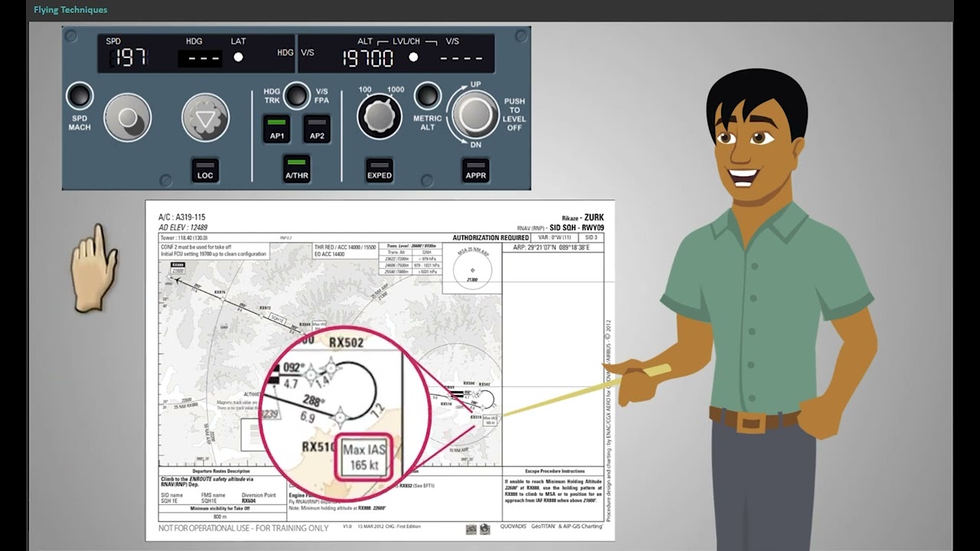Click the Flying Techniques title

[70, 10]
